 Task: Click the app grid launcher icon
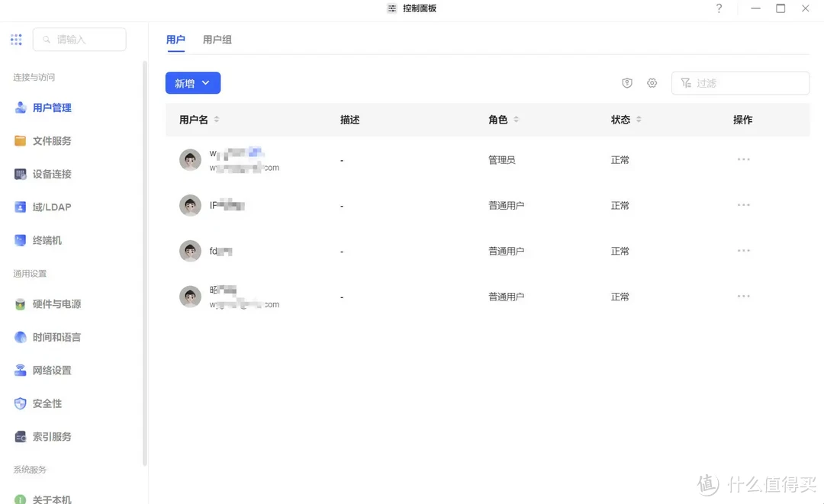16,39
